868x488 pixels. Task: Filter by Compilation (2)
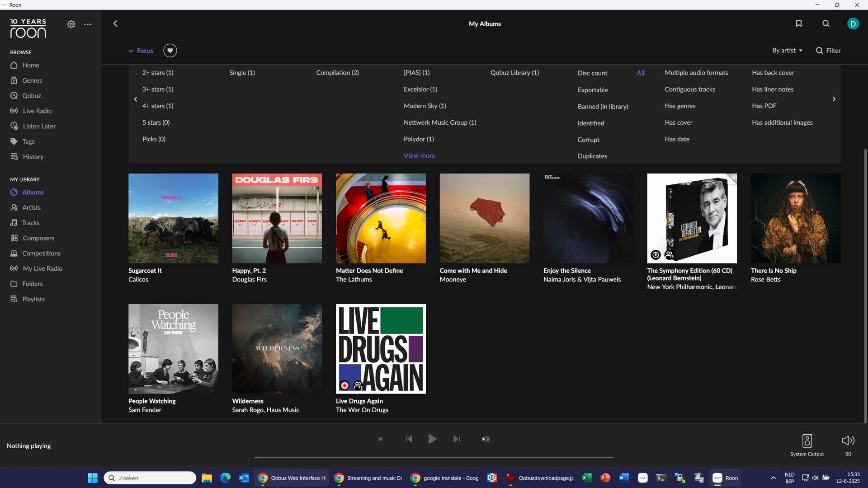tap(337, 73)
